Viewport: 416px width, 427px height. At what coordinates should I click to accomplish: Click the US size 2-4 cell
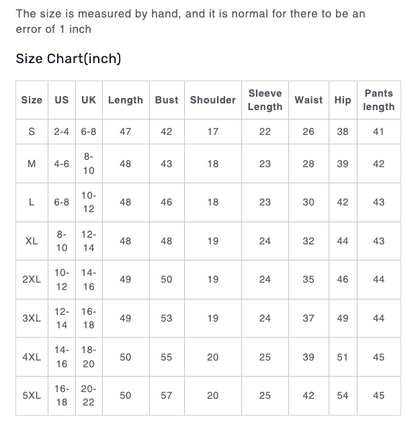tap(62, 131)
